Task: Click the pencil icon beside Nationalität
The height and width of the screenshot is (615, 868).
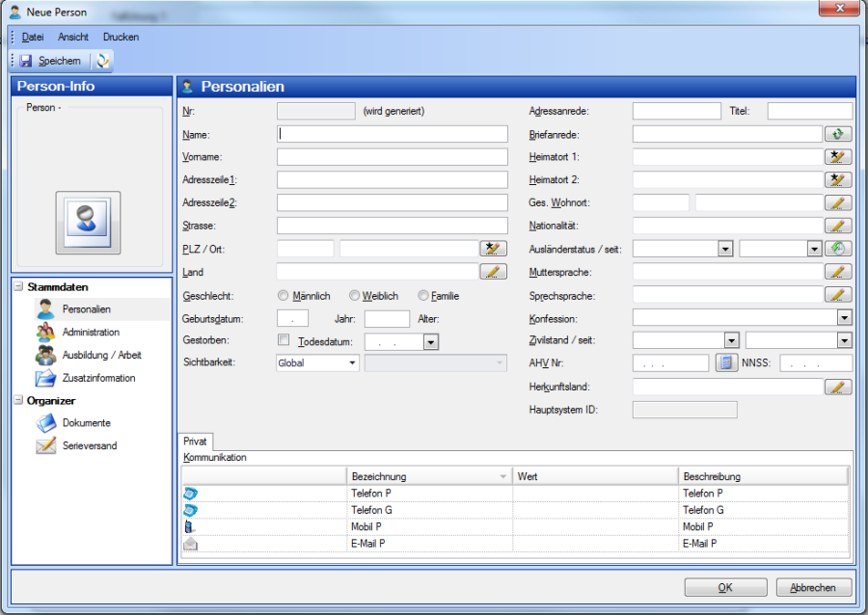Action: coord(838,227)
